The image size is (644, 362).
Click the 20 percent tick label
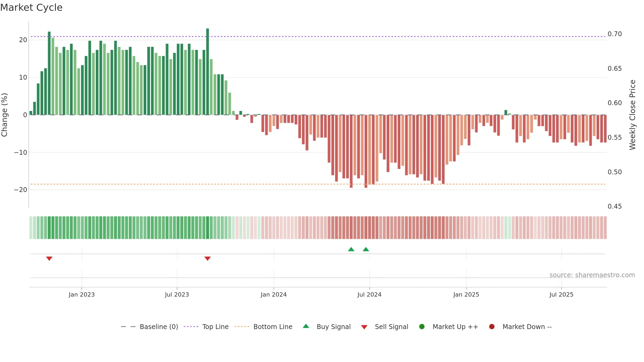(x=23, y=40)
